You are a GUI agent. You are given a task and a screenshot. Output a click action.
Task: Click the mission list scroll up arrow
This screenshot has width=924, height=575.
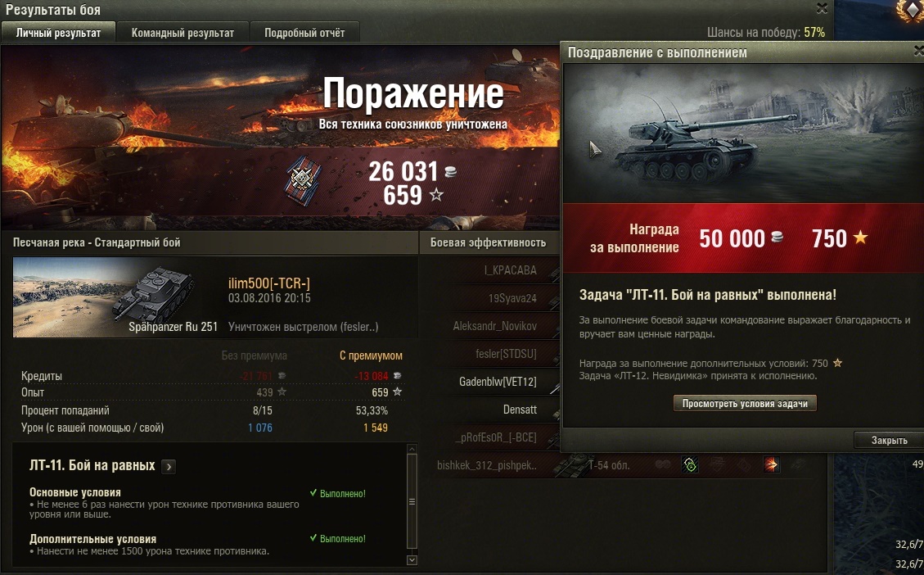tap(412, 450)
